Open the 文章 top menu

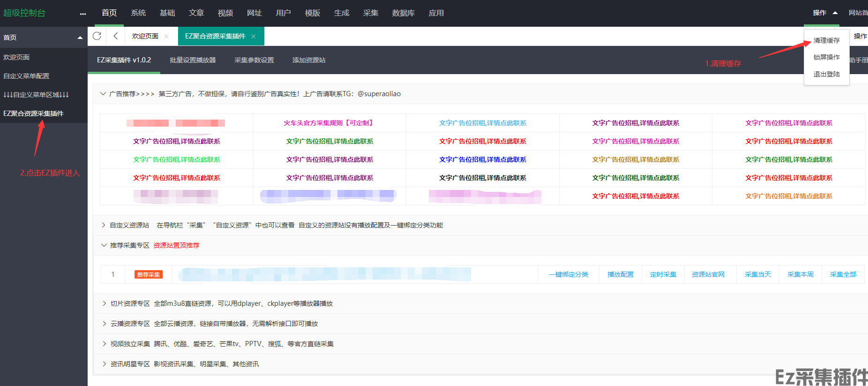[196, 13]
